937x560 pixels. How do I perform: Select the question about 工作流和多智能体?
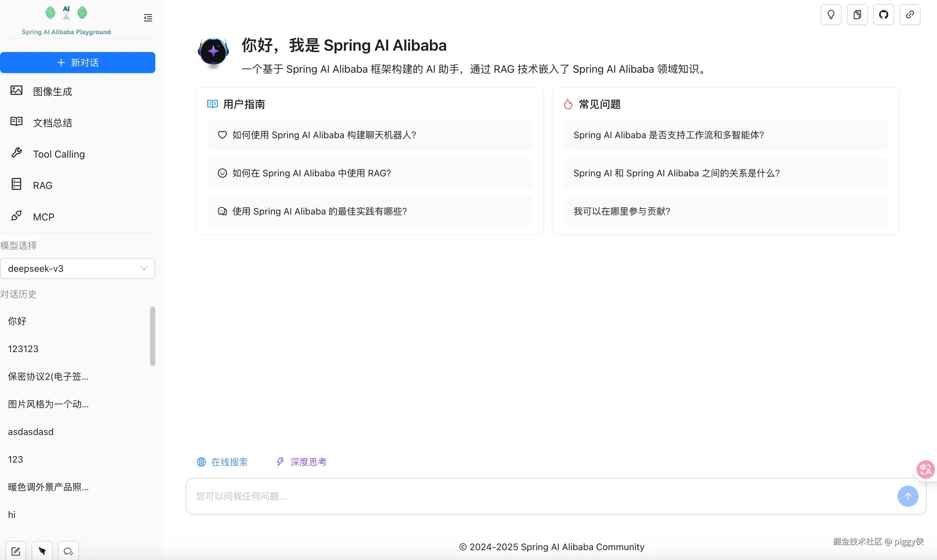(725, 135)
